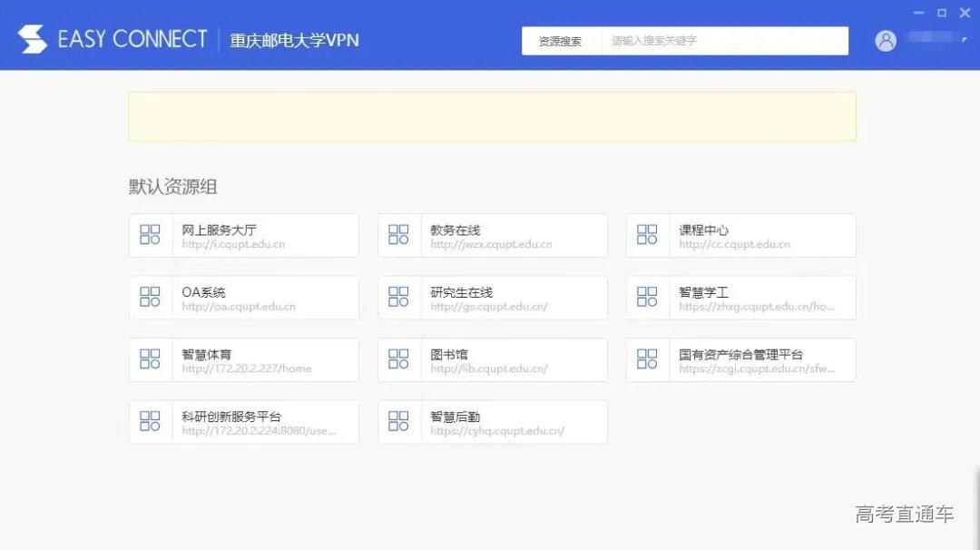
Task: Click the 课程中心 grid icon
Action: (x=646, y=234)
